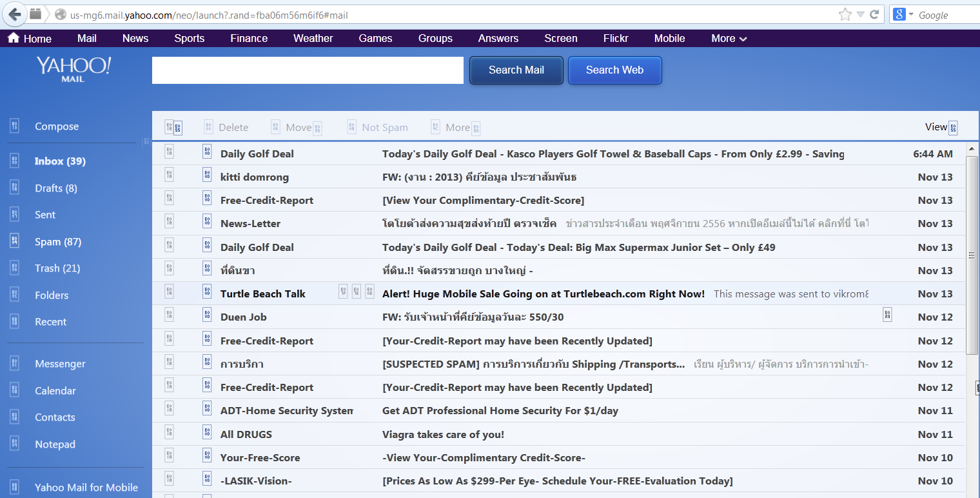The image size is (980, 498).
Task: Select checkbox for kitti domrong email
Action: (x=169, y=175)
